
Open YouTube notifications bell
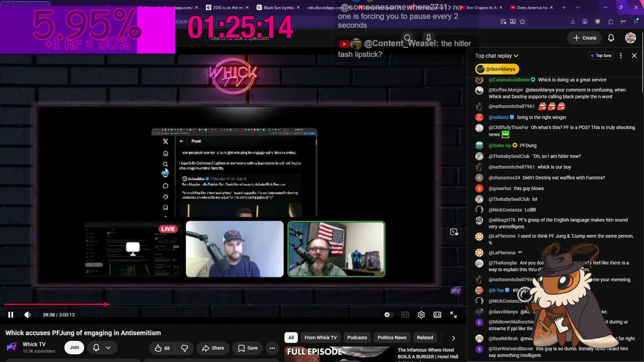point(611,38)
